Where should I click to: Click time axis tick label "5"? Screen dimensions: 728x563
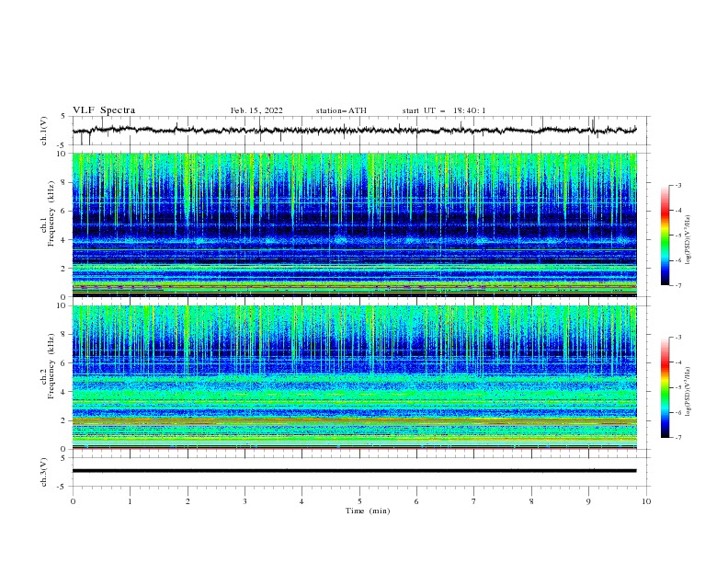tap(359, 501)
